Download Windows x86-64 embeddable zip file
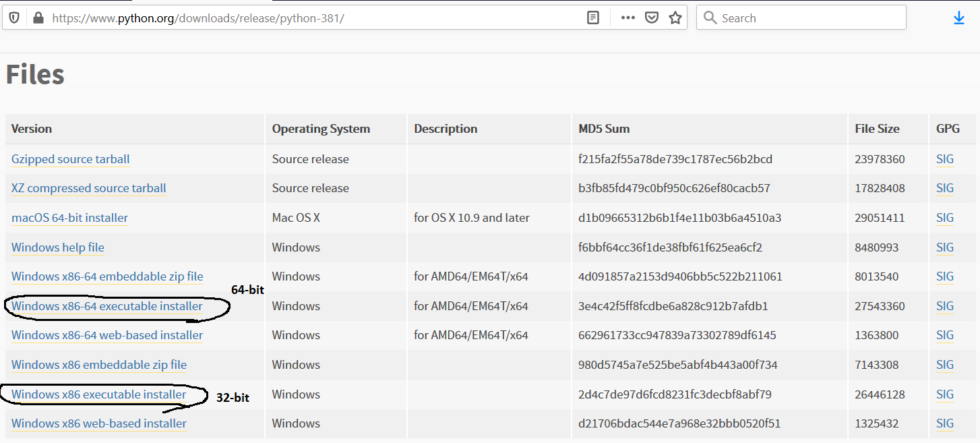Viewport: 980px width, 443px height. click(x=107, y=276)
